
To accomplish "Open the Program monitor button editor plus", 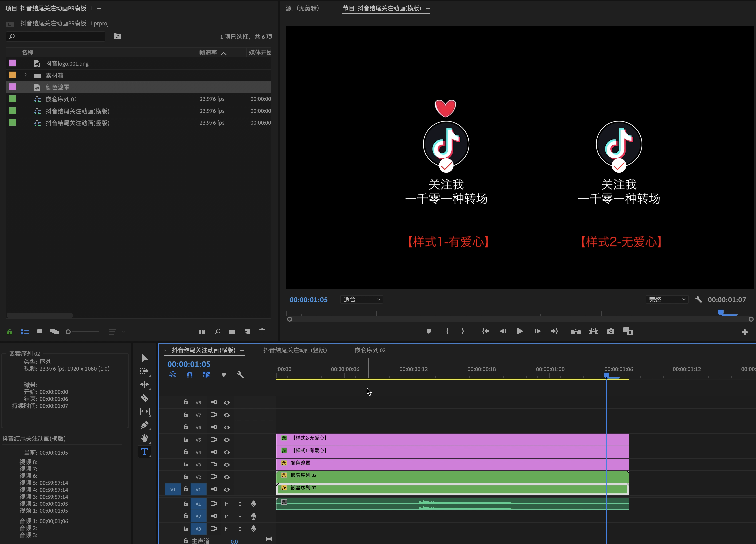I will 745,332.
